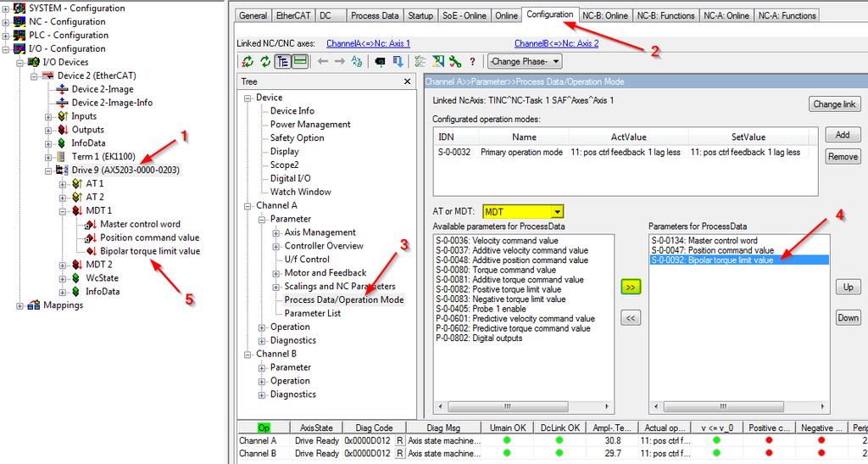Viewport: 868px width, 464px height.
Task: Follow the ChannelB<=>Nc: Axis 2 link
Action: tap(556, 43)
